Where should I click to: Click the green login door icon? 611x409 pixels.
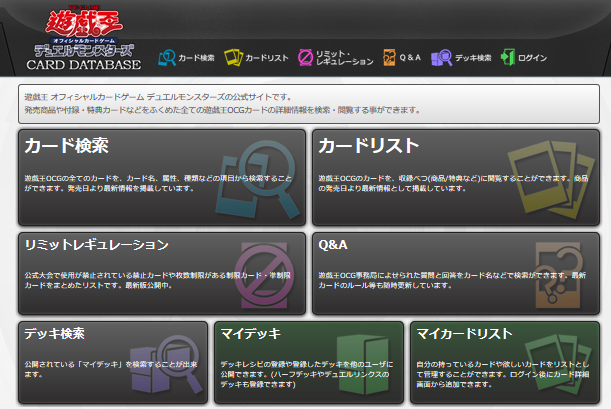(x=508, y=57)
